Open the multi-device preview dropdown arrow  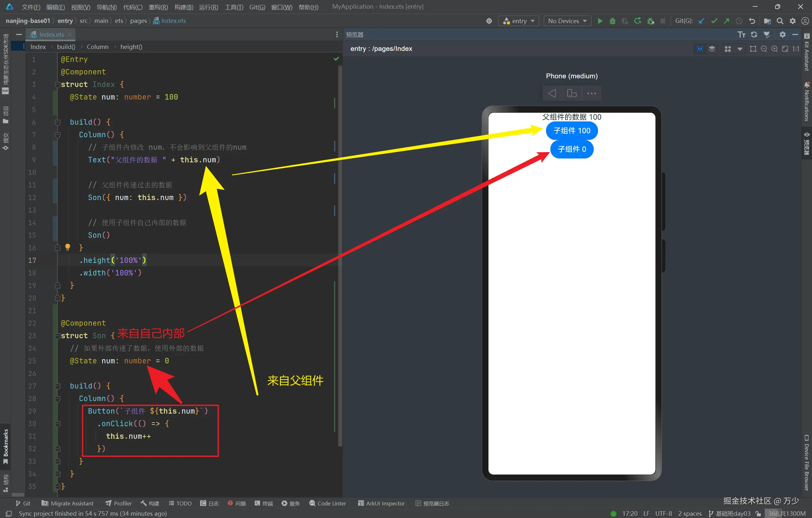coord(740,49)
